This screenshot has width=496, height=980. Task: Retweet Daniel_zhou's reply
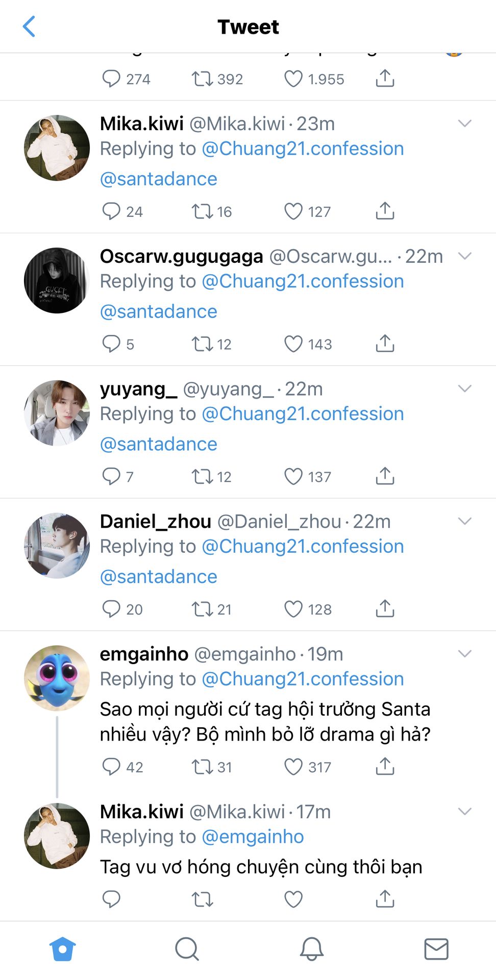[202, 609]
